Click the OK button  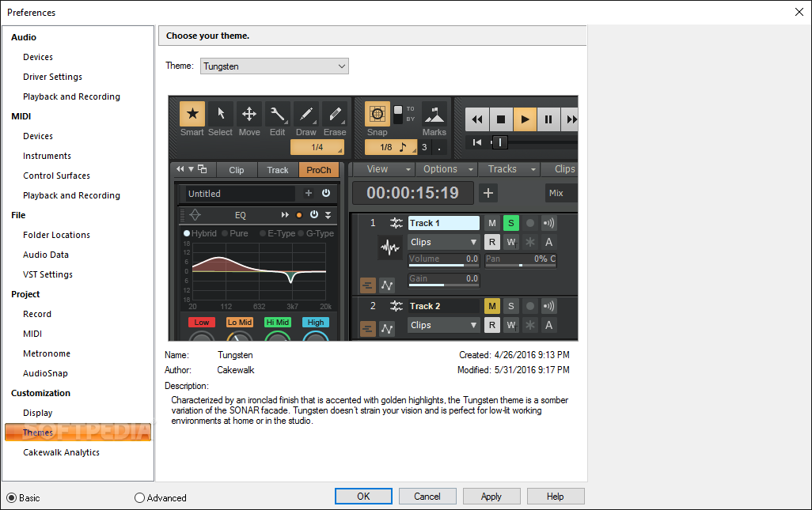[x=363, y=496]
